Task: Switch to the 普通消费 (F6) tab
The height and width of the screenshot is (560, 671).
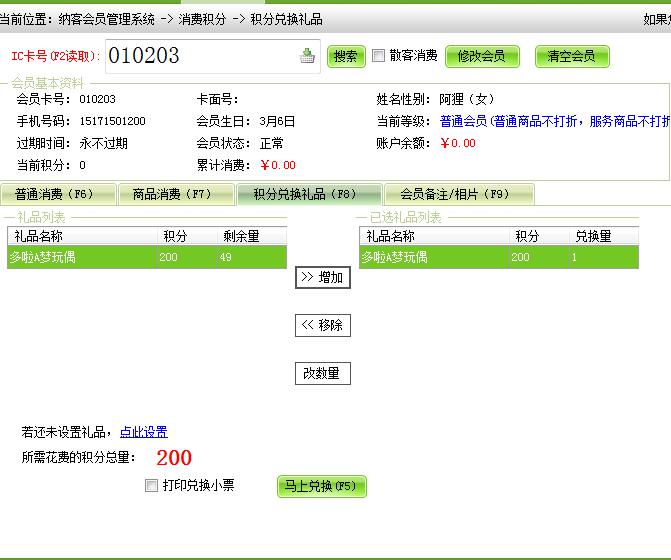Action: (56, 194)
